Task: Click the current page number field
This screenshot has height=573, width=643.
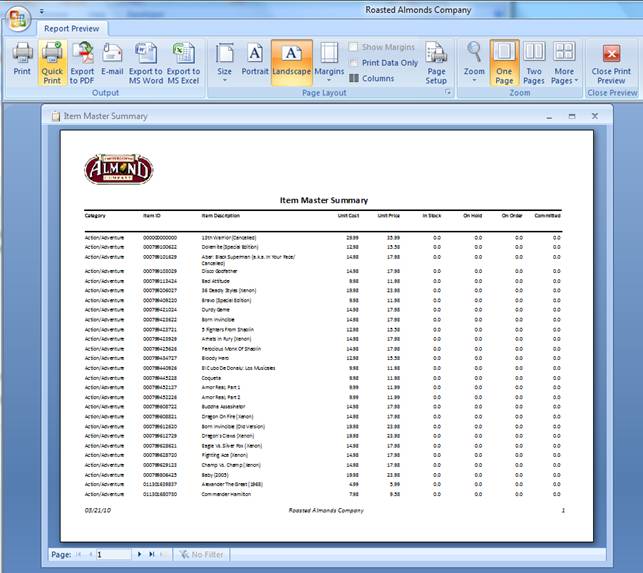Action: pos(114,555)
